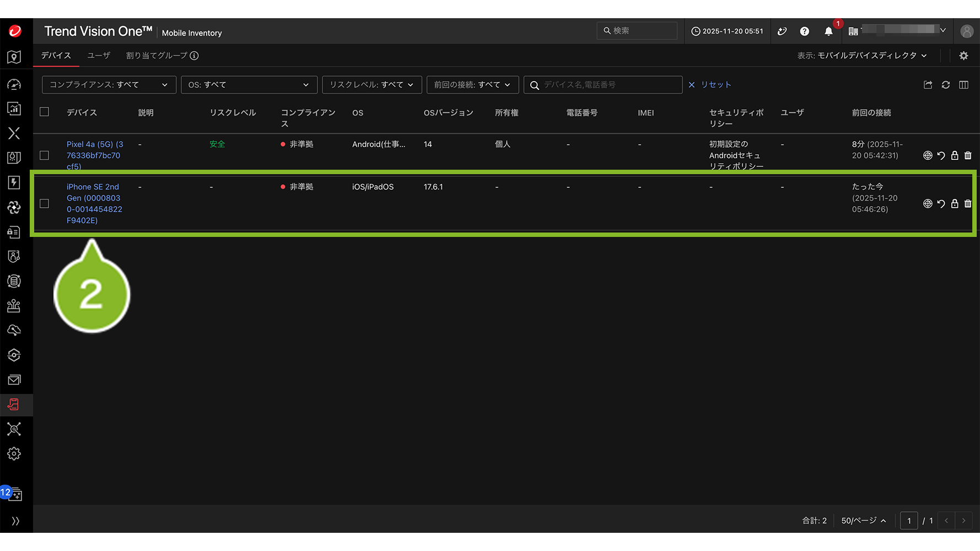Viewport: 980px width, 551px height.
Task: Open the help question mark icon
Action: pos(804,31)
